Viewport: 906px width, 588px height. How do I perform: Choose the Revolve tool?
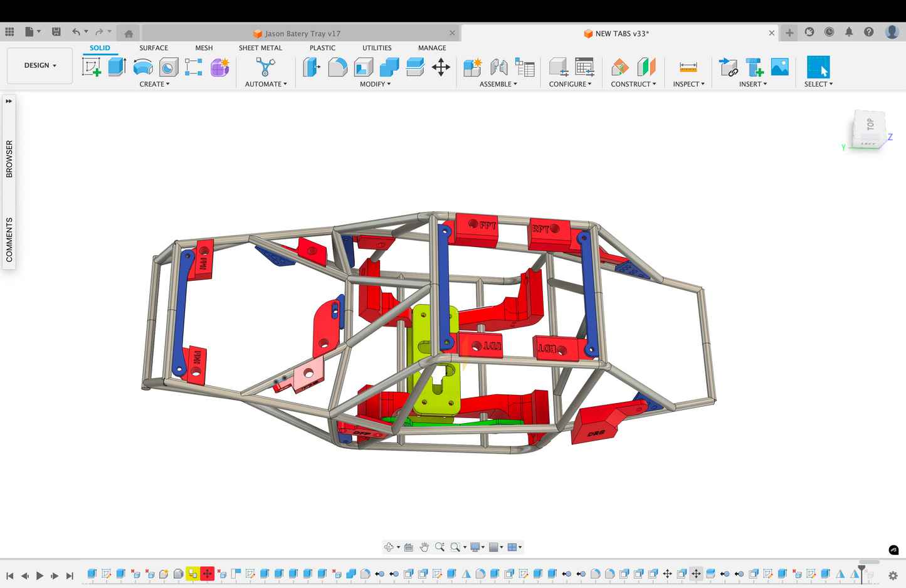tap(143, 67)
